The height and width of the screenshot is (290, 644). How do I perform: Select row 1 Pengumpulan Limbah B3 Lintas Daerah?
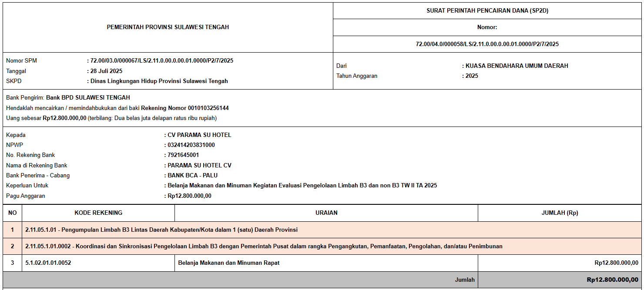point(322,230)
